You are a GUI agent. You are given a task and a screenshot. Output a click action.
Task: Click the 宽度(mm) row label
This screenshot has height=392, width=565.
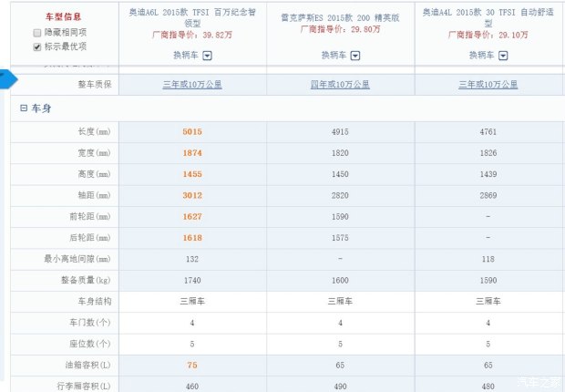point(94,153)
